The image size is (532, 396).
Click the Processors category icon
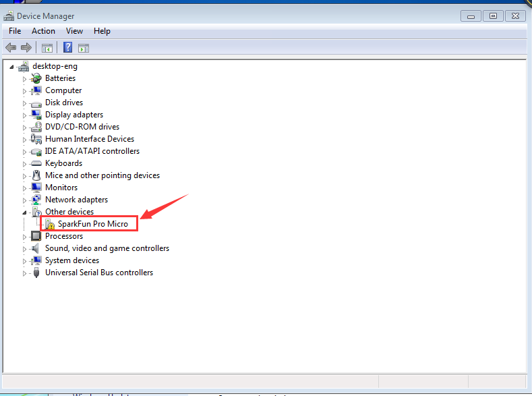pyautogui.click(x=36, y=236)
